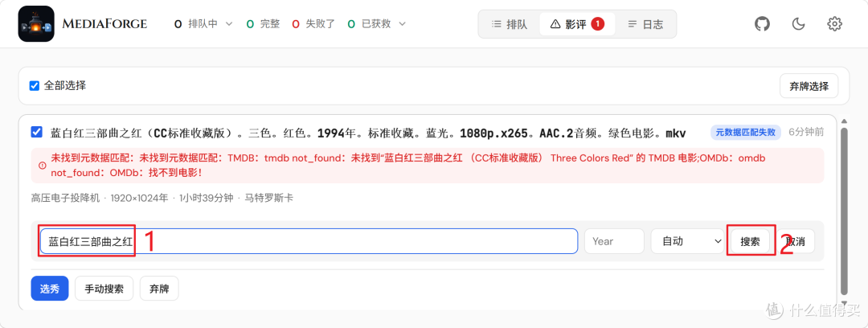Click the title search input field
Viewport: 868px width, 328px height.
coord(309,241)
